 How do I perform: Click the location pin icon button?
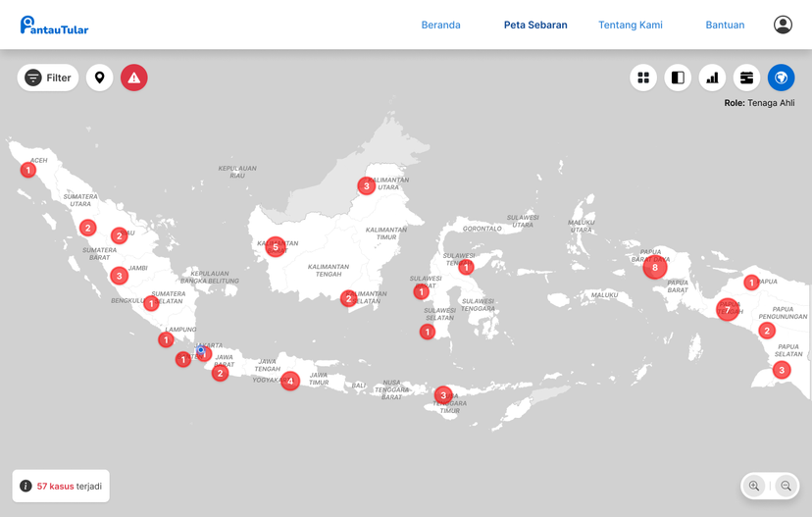[x=100, y=78]
